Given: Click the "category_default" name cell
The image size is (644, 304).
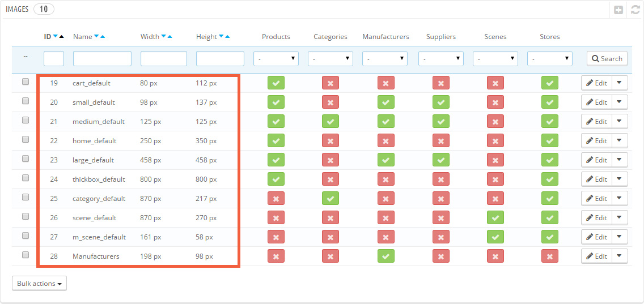Looking at the screenshot, I should click(x=99, y=199).
